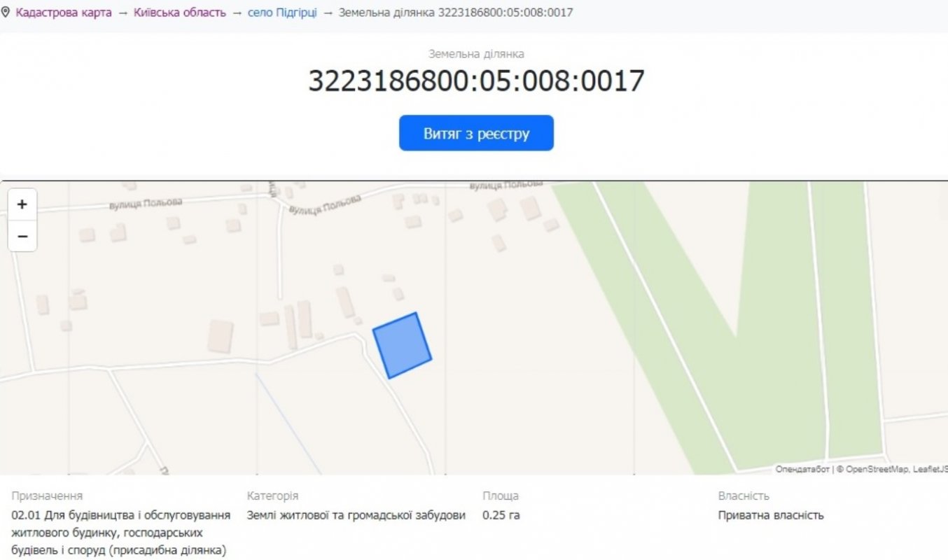The width and height of the screenshot is (948, 560).
Task: Click the Земельна ділянка subtitle above the number
Action: click(476, 54)
